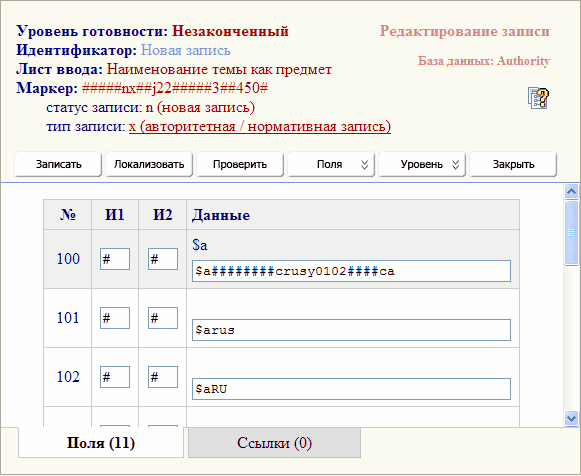581x476 pixels.
Task: Focus the $aRU data field of row 102
Action: 351,389
